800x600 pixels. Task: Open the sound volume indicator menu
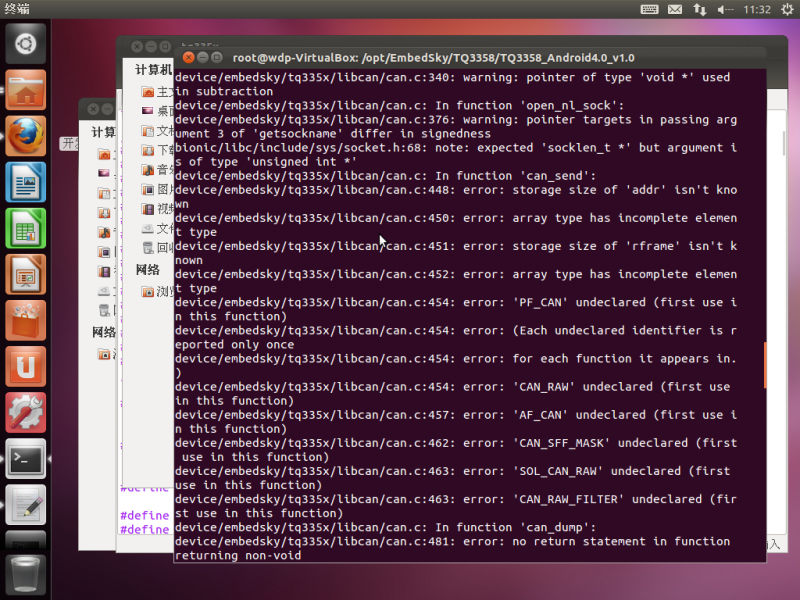[x=725, y=9]
